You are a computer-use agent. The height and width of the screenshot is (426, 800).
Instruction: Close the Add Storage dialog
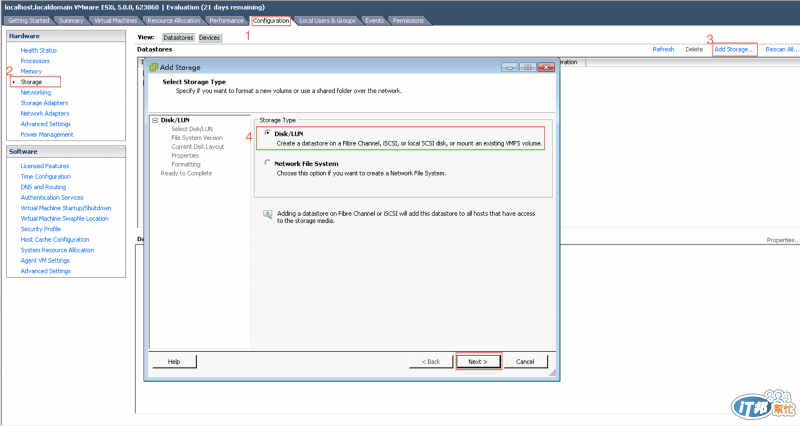[546, 67]
